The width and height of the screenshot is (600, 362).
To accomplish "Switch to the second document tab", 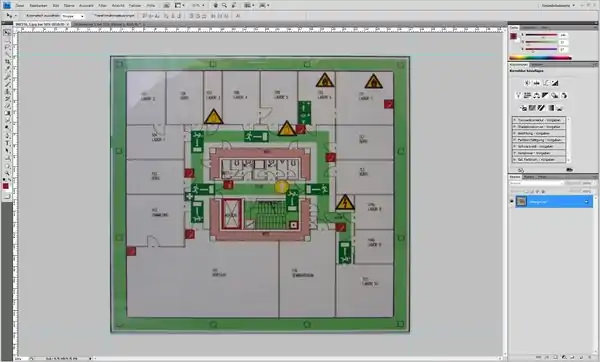I will 107,24.
